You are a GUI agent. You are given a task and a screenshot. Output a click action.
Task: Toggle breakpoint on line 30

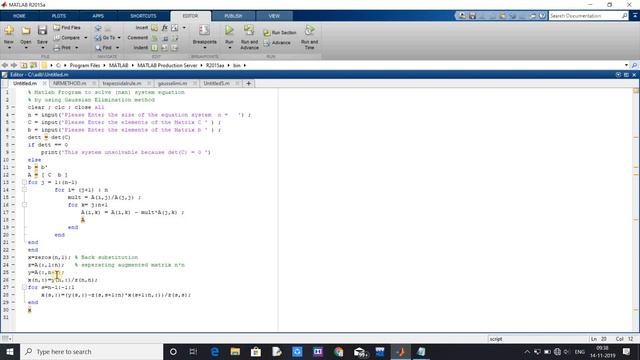(13, 310)
